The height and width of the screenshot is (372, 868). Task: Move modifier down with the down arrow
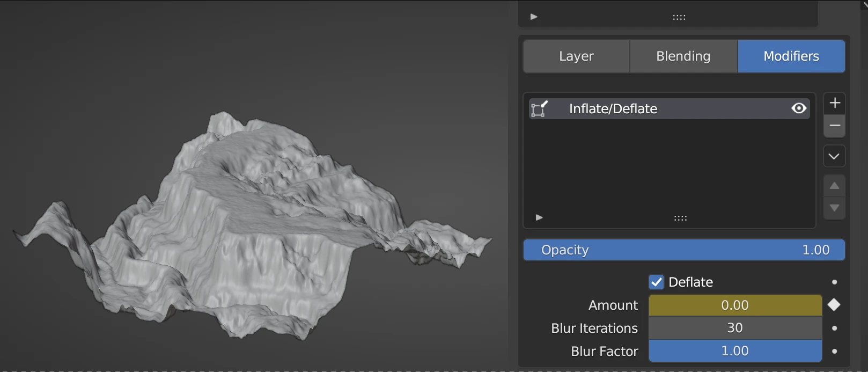pyautogui.click(x=834, y=208)
